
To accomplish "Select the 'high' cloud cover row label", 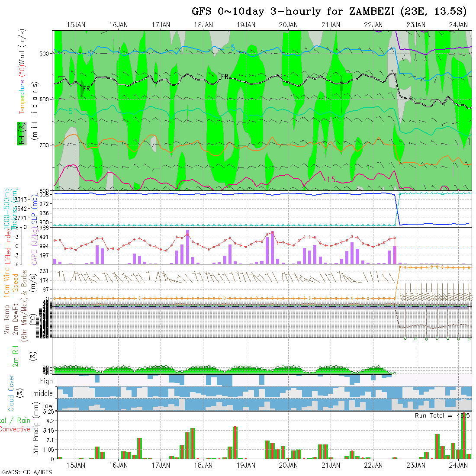I will pyautogui.click(x=46, y=381).
